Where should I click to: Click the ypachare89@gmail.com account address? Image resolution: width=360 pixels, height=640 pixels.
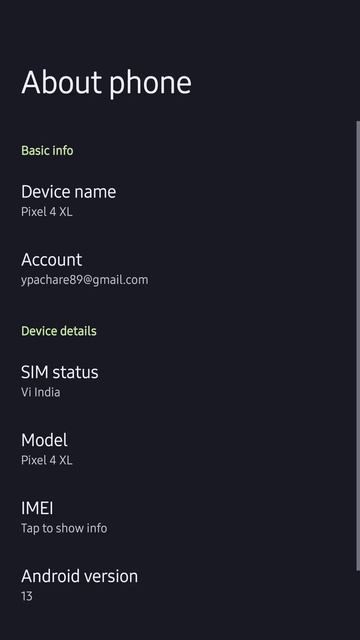click(x=84, y=280)
